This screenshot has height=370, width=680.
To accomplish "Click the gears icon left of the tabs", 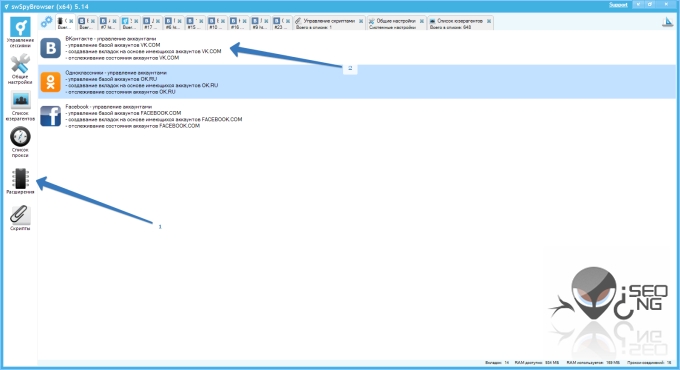I will point(46,22).
